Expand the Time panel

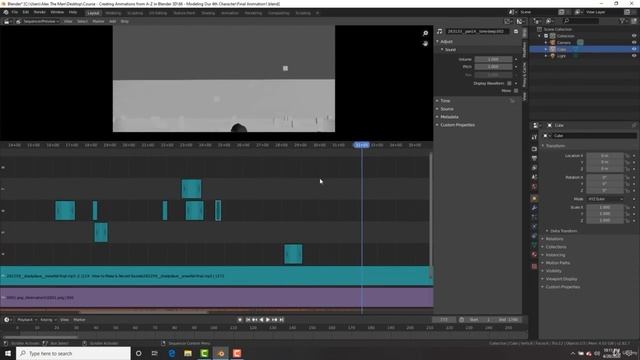[x=445, y=101]
